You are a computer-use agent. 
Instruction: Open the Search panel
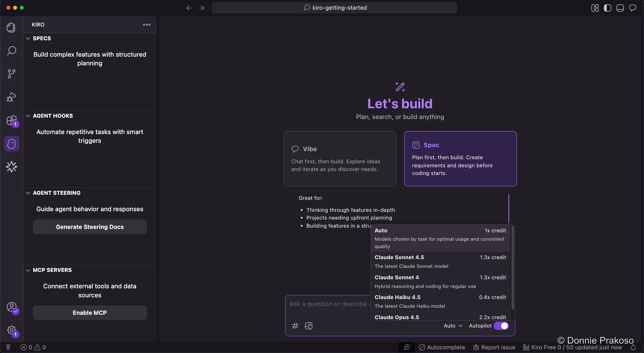click(11, 51)
